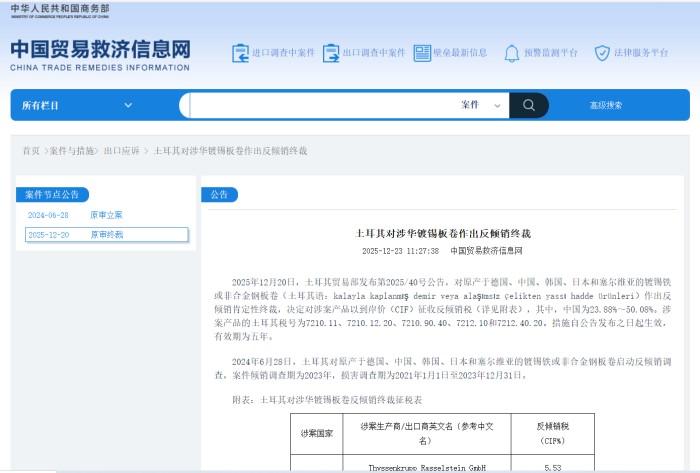
Task: Click the China Trade Remedies Information logo
Action: pos(100,55)
